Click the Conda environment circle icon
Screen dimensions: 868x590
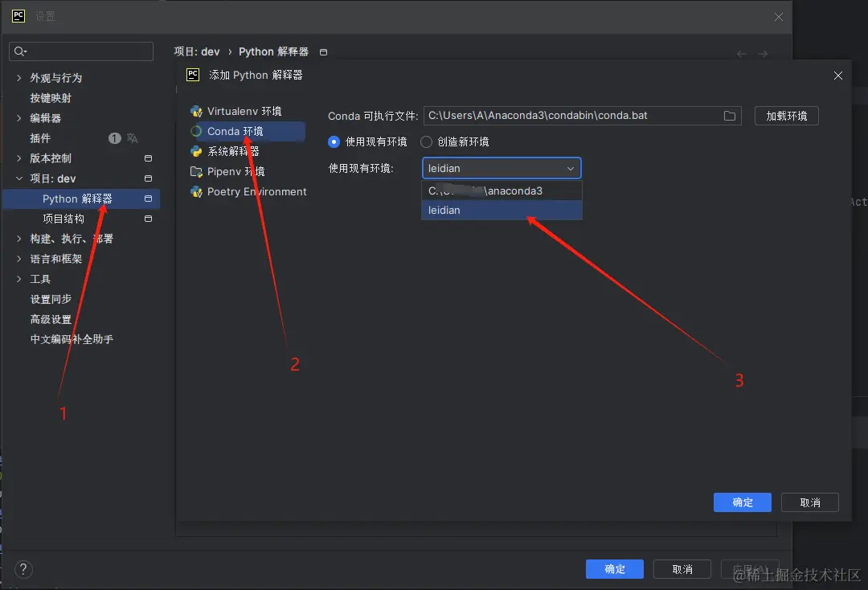196,131
